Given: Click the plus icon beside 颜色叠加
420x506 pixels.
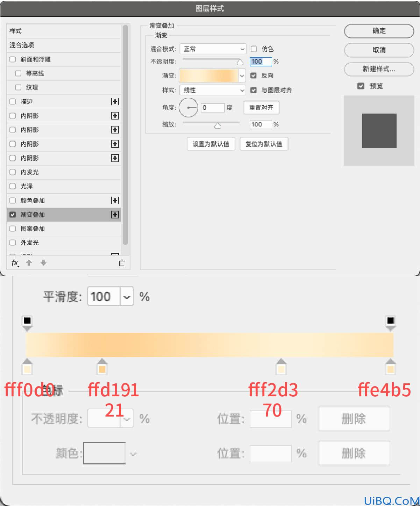Looking at the screenshot, I should (x=115, y=201).
